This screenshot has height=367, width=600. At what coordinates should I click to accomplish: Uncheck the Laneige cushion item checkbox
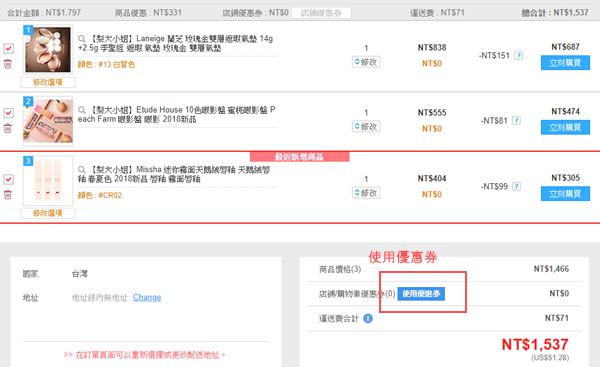[x=8, y=49]
